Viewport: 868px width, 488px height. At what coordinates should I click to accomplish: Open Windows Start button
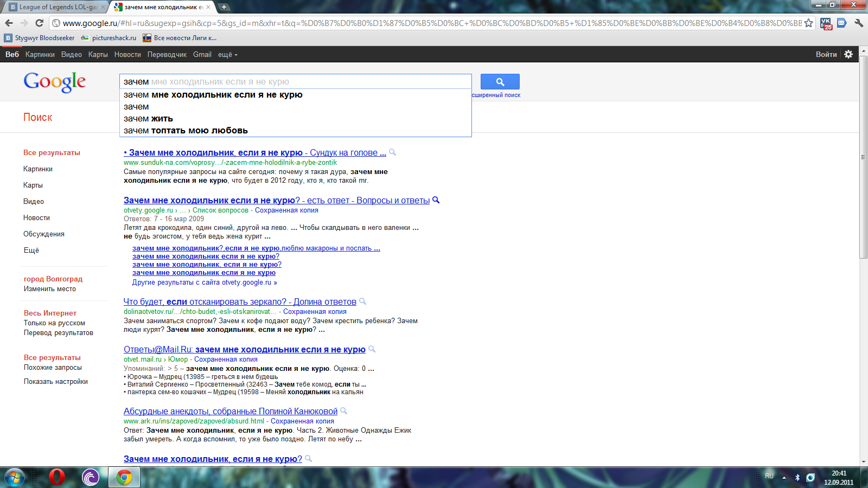[14, 477]
